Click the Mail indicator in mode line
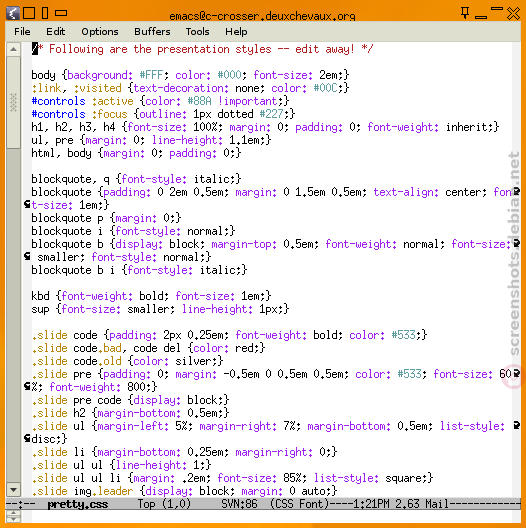 pos(437,504)
